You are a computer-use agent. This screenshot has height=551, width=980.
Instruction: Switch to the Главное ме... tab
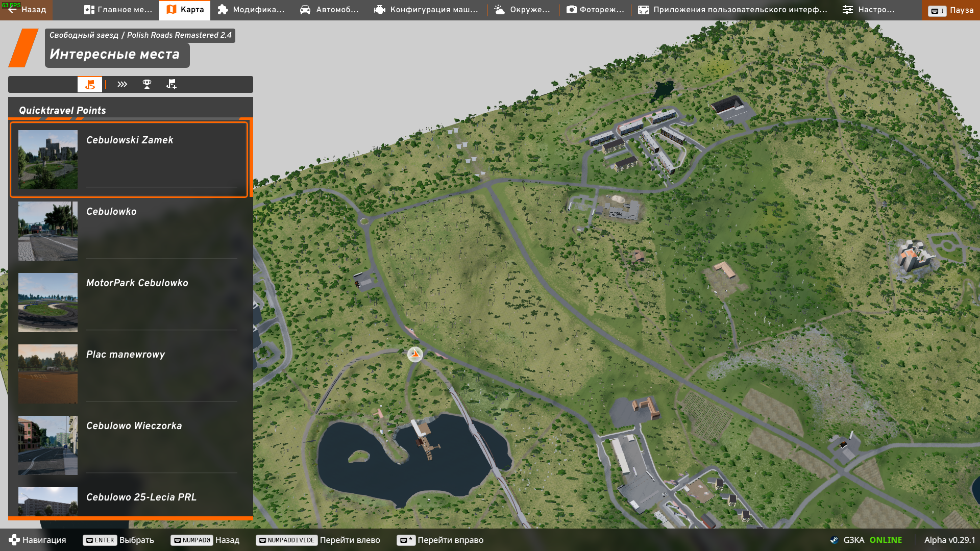pyautogui.click(x=118, y=10)
